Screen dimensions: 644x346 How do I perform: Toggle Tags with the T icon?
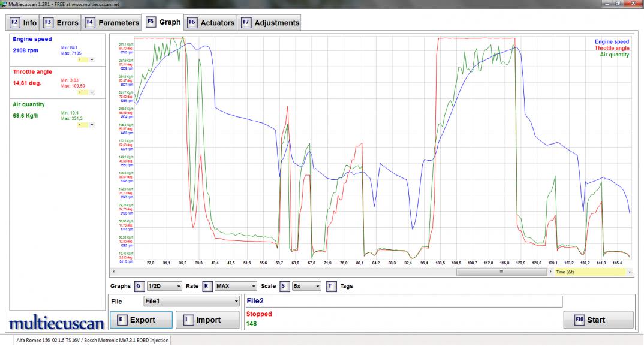point(331,286)
